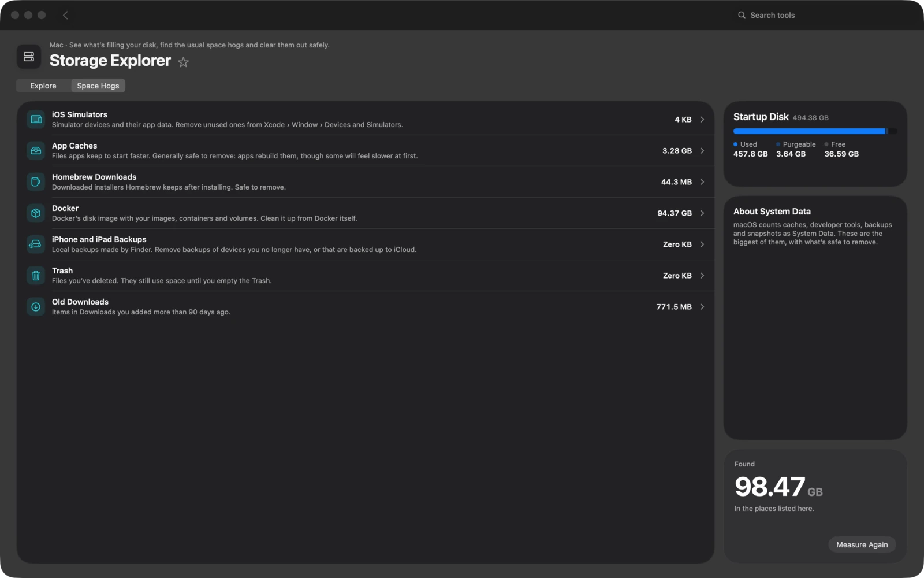Image resolution: width=924 pixels, height=578 pixels.
Task: Click the iOS Simulators device icon
Action: (x=36, y=120)
